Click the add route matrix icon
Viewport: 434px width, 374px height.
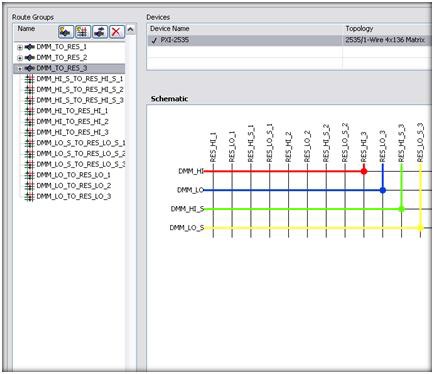click(x=83, y=32)
